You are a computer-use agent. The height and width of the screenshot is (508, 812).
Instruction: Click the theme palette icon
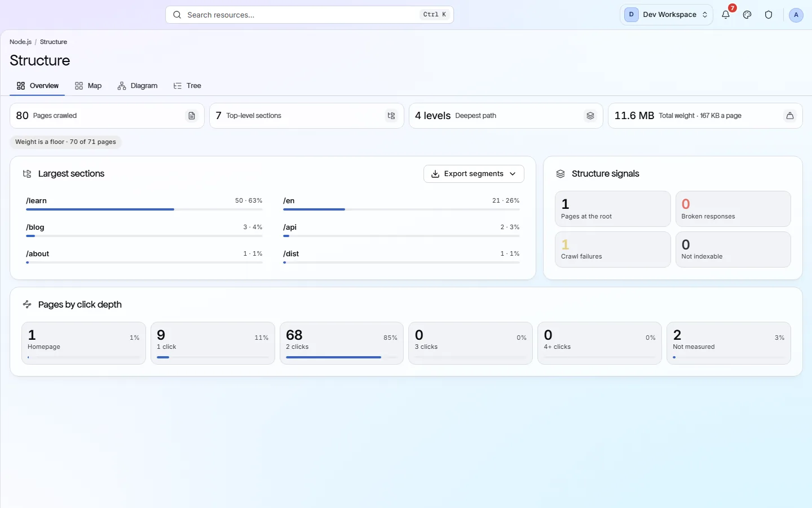click(x=747, y=15)
